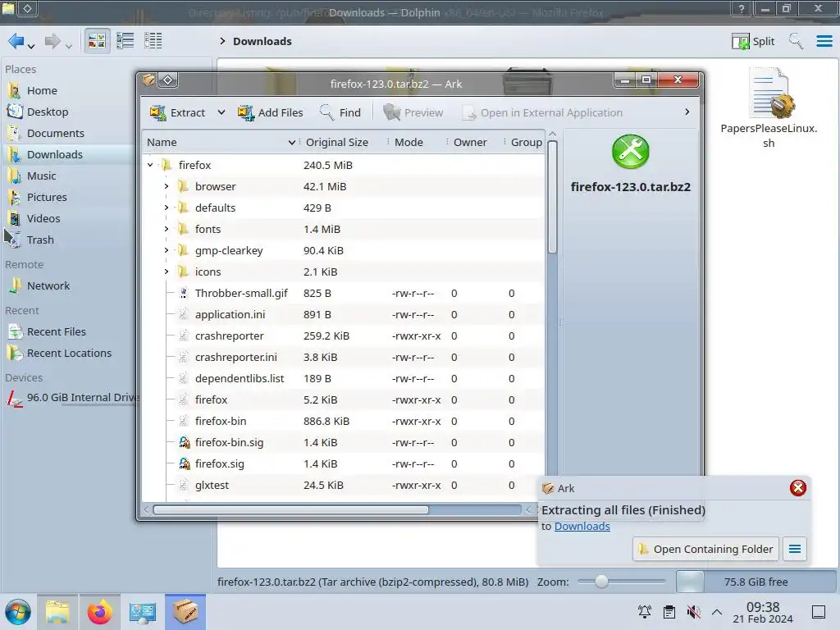
Task: Select glxtest file row
Action: pos(344,486)
